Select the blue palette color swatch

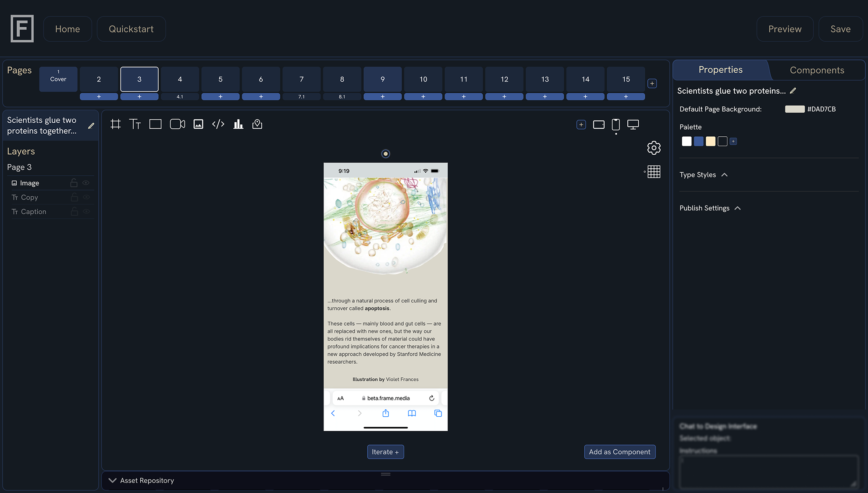pos(698,141)
